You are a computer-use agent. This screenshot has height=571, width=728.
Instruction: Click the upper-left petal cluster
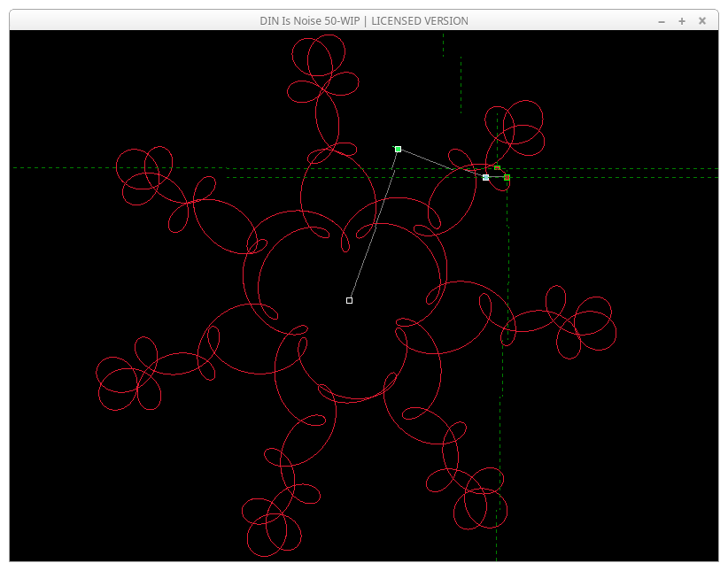146,177
